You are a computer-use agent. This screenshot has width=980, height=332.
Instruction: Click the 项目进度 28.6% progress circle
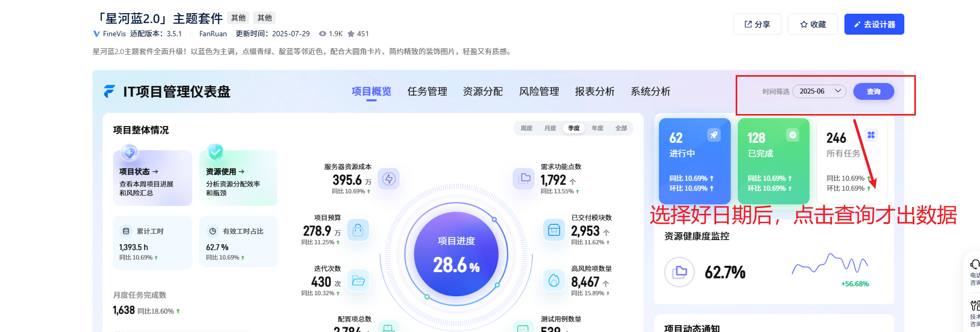click(456, 254)
